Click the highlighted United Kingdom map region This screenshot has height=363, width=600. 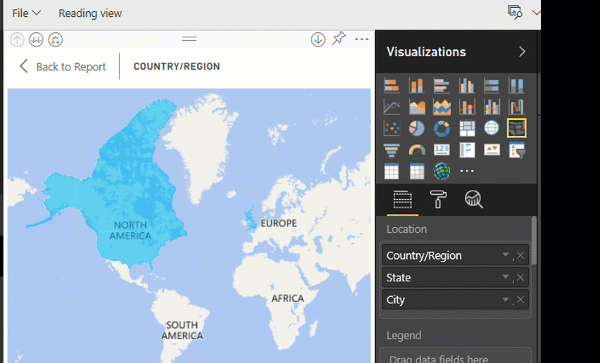pyautogui.click(x=251, y=219)
